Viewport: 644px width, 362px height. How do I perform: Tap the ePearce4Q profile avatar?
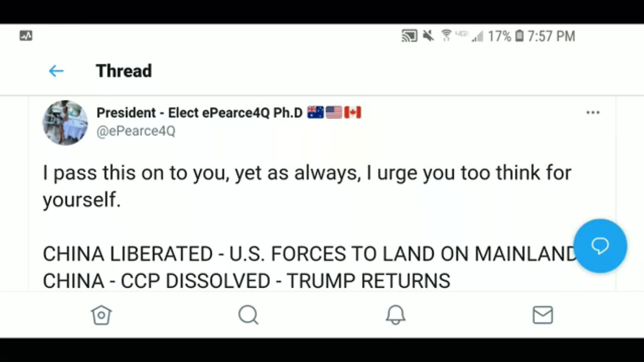(65, 123)
